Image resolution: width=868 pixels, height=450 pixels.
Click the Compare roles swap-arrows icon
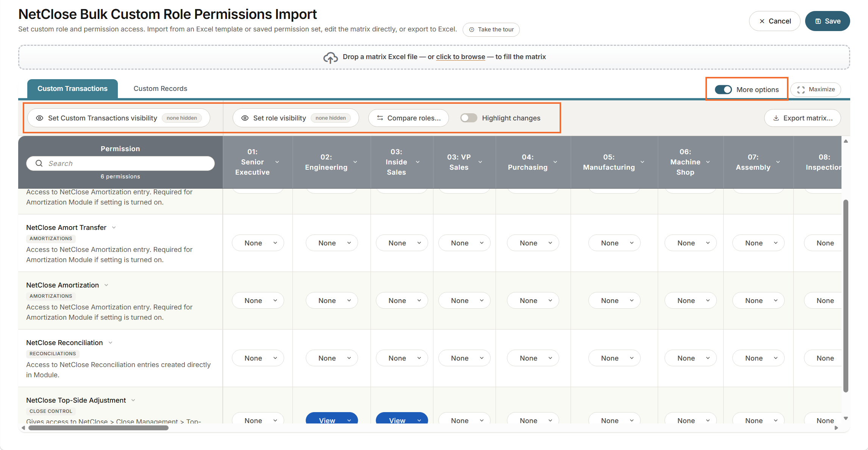[x=380, y=118]
